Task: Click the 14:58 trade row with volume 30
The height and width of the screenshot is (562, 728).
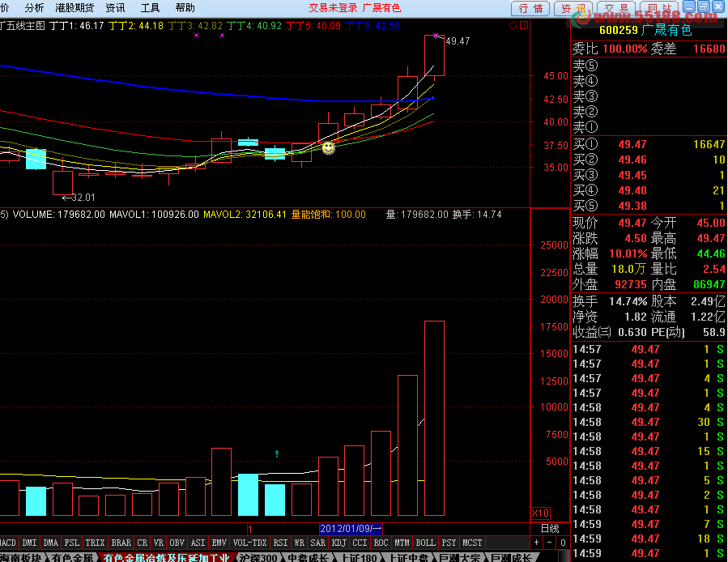Action: [x=649, y=422]
